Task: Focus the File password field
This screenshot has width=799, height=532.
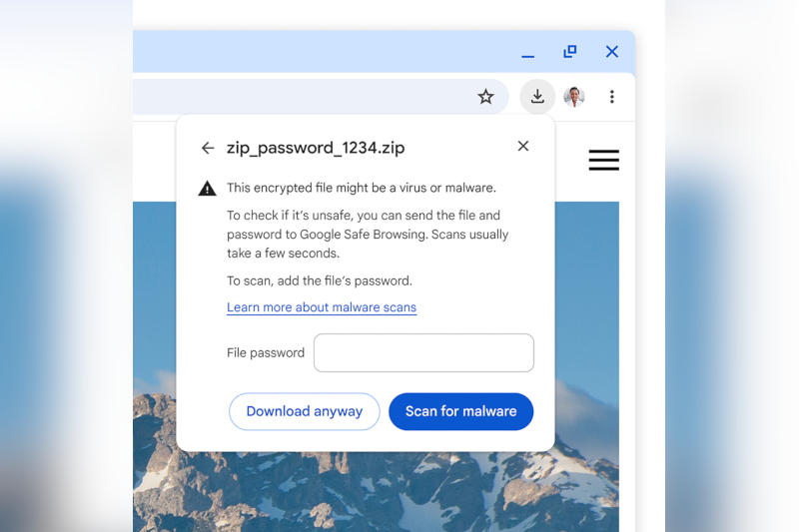Action: pyautogui.click(x=423, y=353)
